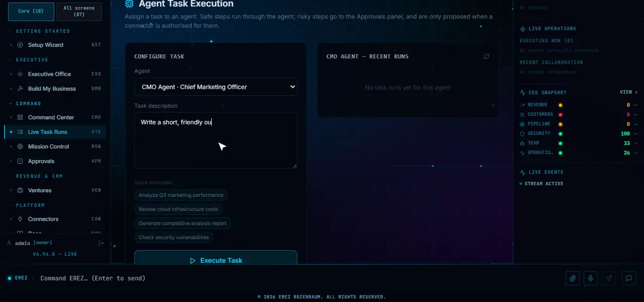Viewport: 644px width, 302px height.
Task: Click the Connectors plug icon
Action: tap(20, 219)
